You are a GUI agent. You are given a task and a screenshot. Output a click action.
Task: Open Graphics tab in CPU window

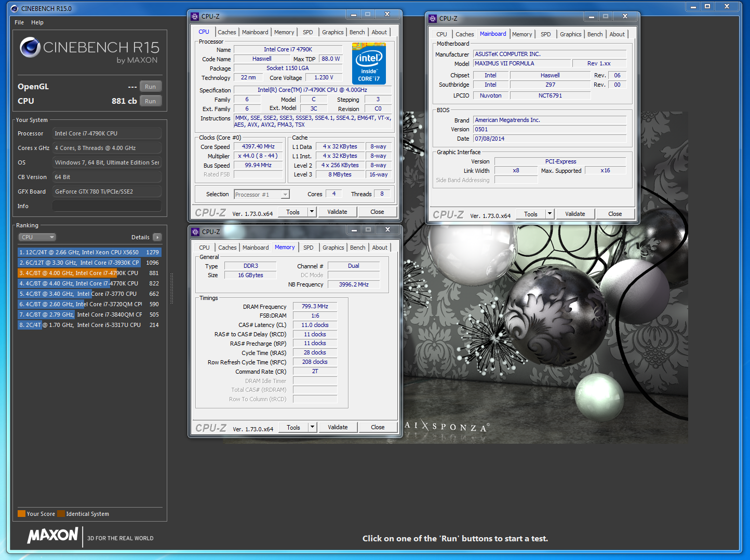pyautogui.click(x=333, y=32)
